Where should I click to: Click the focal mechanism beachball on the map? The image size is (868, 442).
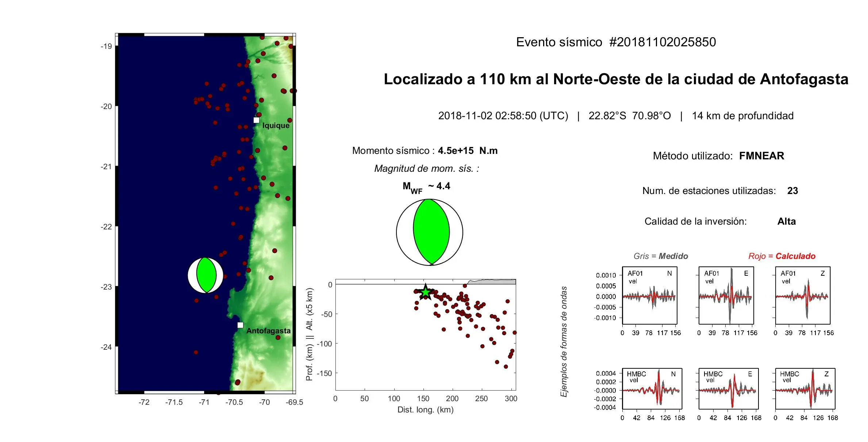[206, 275]
